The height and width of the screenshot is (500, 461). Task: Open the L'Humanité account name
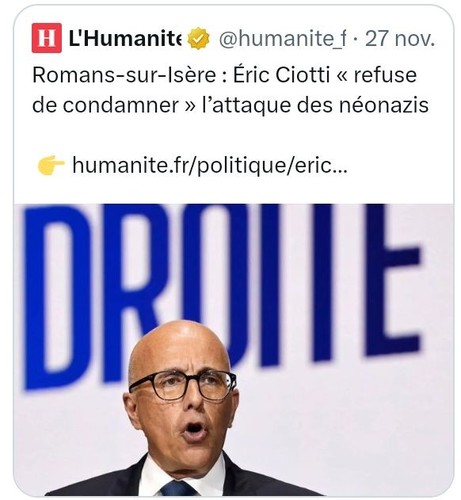click(125, 38)
